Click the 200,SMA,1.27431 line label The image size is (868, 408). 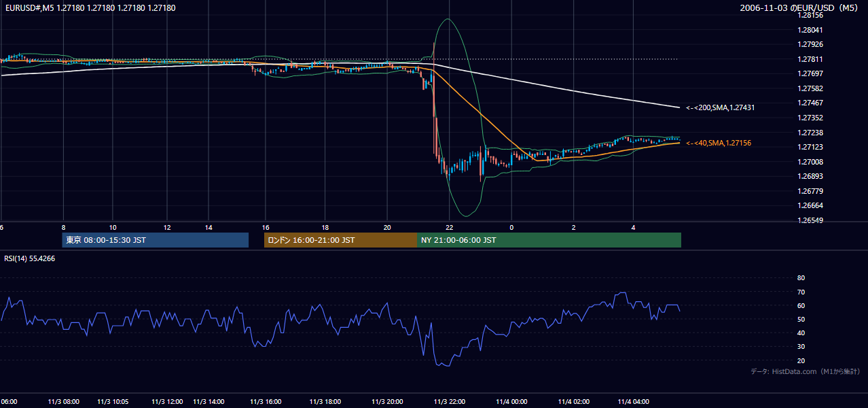[x=721, y=107]
